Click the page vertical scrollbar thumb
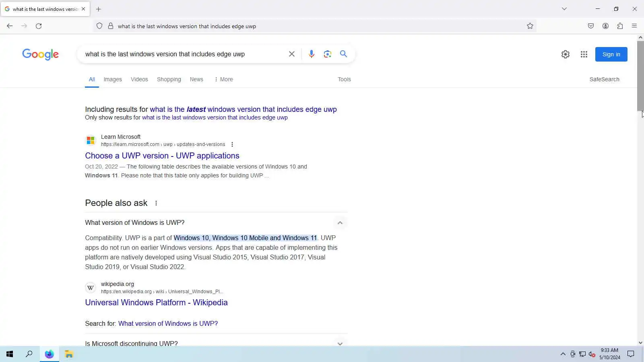644x362 pixels. tap(640, 76)
